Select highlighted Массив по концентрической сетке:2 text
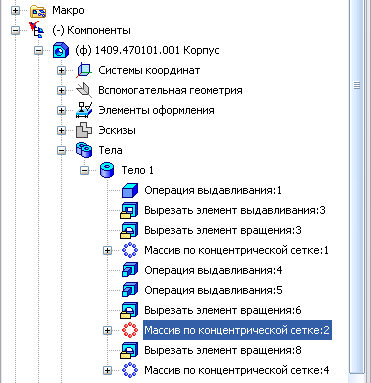 237,331
